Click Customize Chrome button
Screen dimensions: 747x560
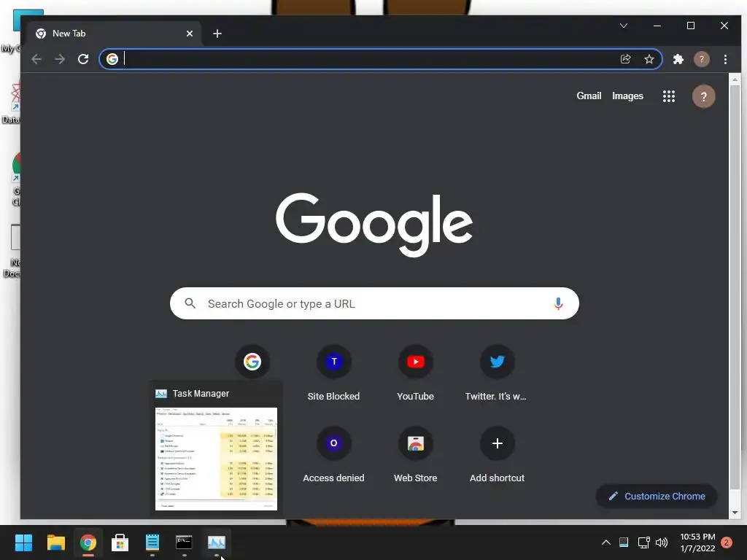click(x=657, y=496)
